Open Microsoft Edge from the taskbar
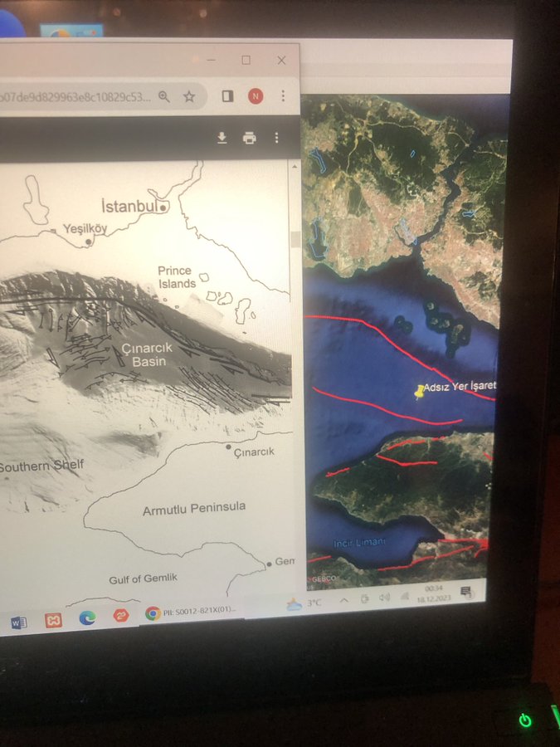 tap(87, 618)
